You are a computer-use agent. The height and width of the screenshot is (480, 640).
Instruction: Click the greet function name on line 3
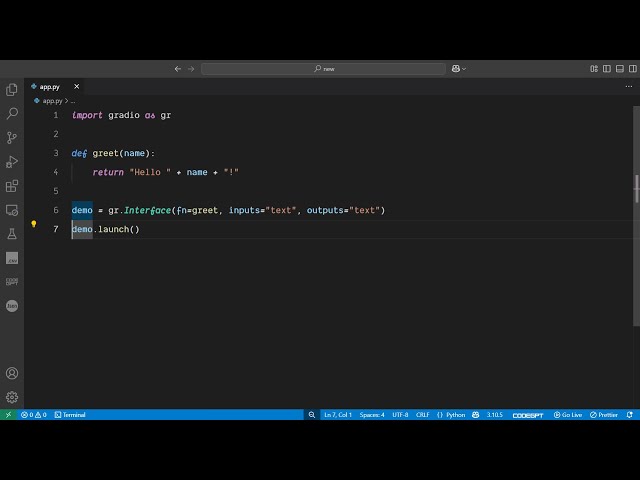point(106,153)
